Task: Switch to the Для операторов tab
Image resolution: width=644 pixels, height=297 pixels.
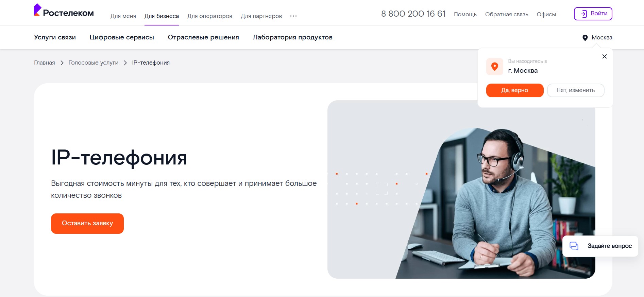Action: click(210, 16)
